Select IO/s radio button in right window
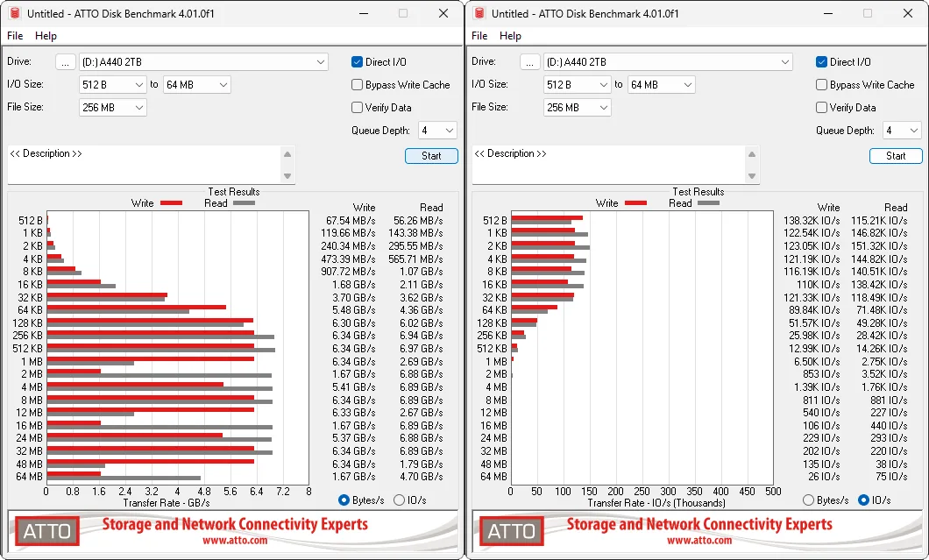Viewport: 929px width, 560px height. (863, 500)
